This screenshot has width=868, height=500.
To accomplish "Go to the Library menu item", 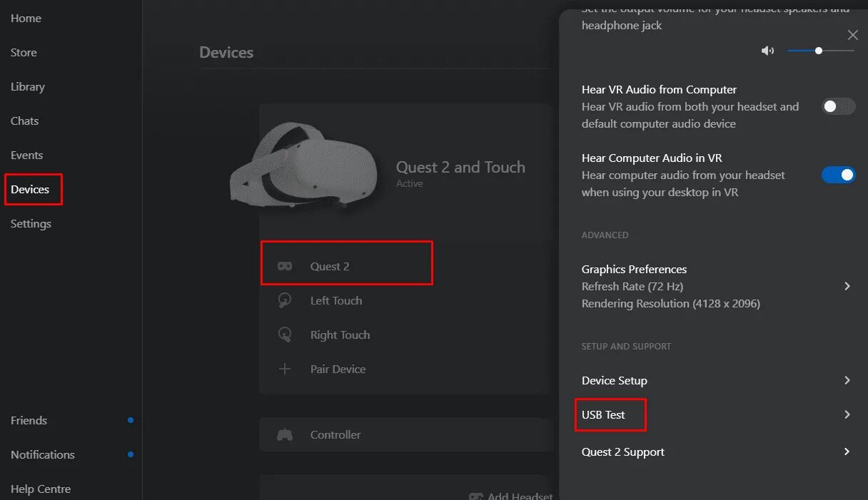I will pos(28,86).
